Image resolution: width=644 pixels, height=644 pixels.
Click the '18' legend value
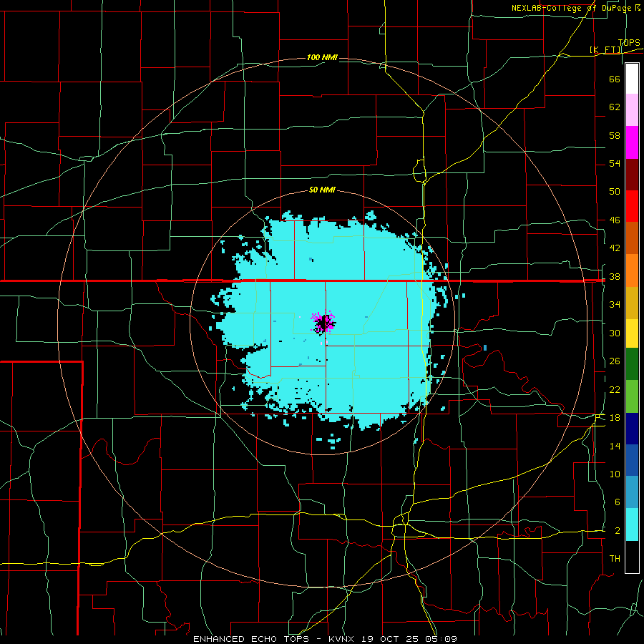(x=615, y=418)
